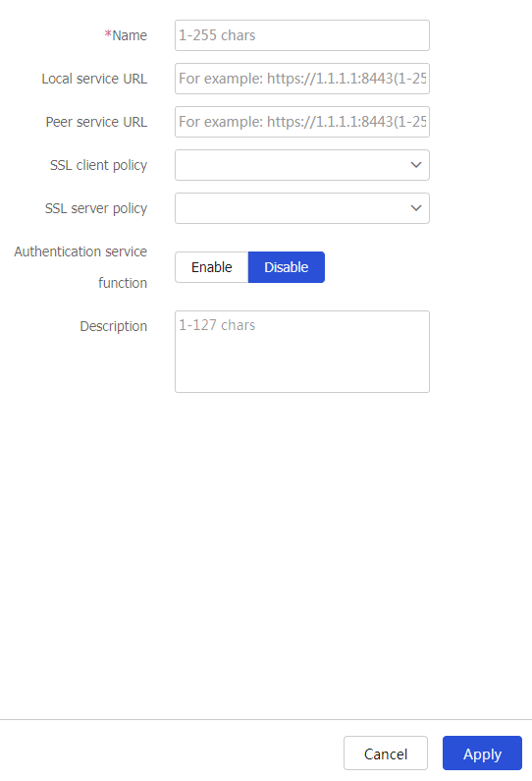Focus the Description text area
532x781 pixels.
(x=302, y=352)
